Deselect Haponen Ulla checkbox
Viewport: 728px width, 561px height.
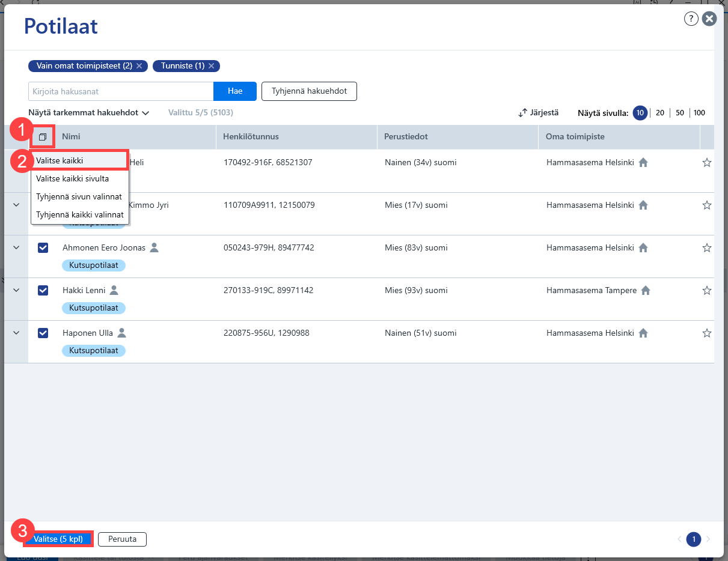tap(43, 333)
